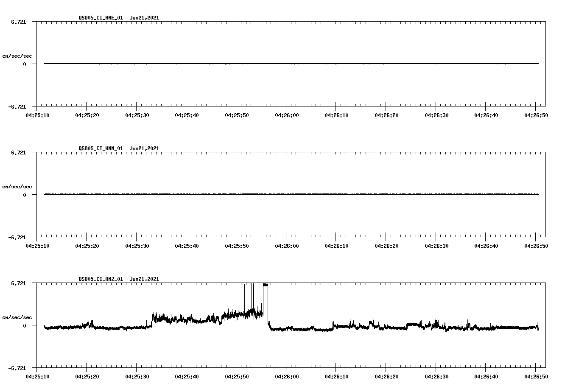Image resolution: width=576 pixels, height=392 pixels.
Task: Click the 04:25:10 time label under HNE plot
Action: point(36,115)
